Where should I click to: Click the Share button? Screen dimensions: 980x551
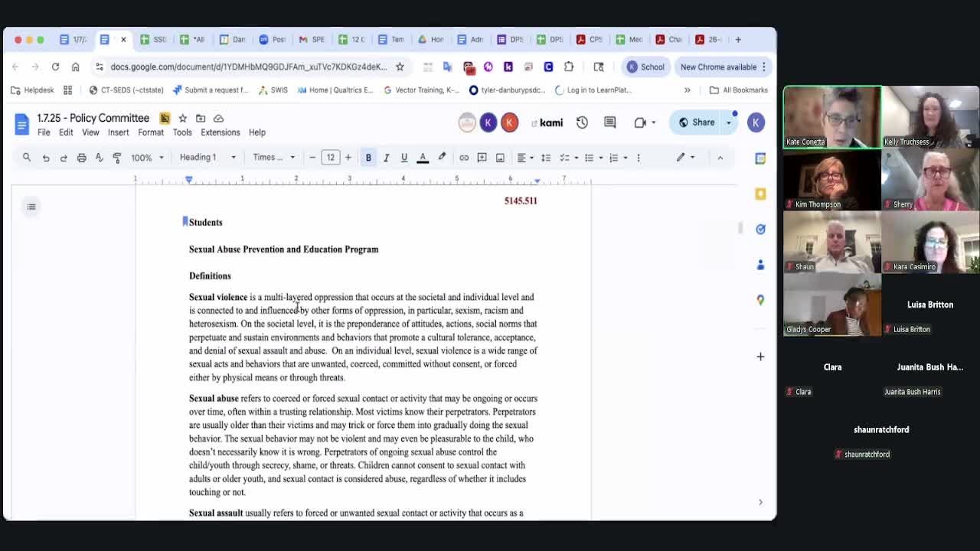[x=697, y=122]
